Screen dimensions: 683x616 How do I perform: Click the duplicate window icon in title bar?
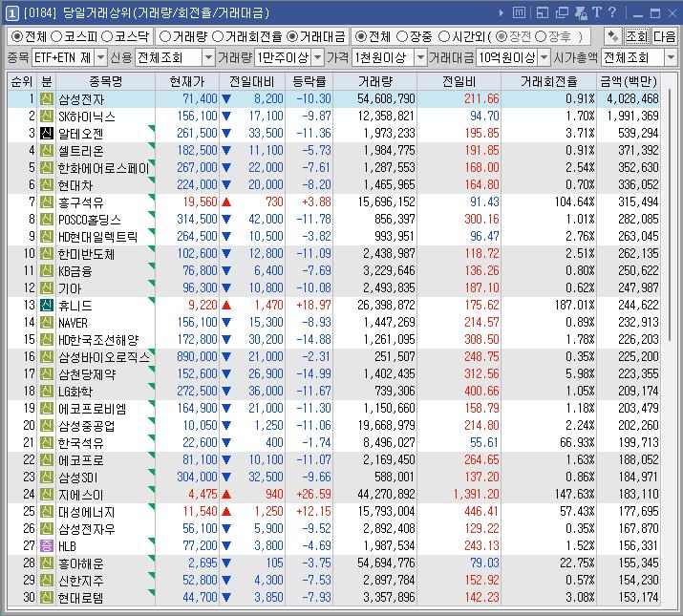click(562, 12)
